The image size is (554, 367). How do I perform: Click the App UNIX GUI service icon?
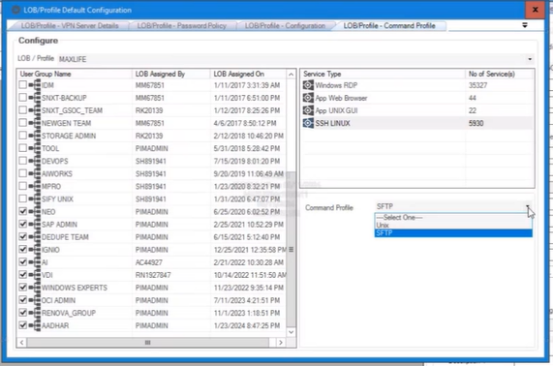tap(308, 111)
